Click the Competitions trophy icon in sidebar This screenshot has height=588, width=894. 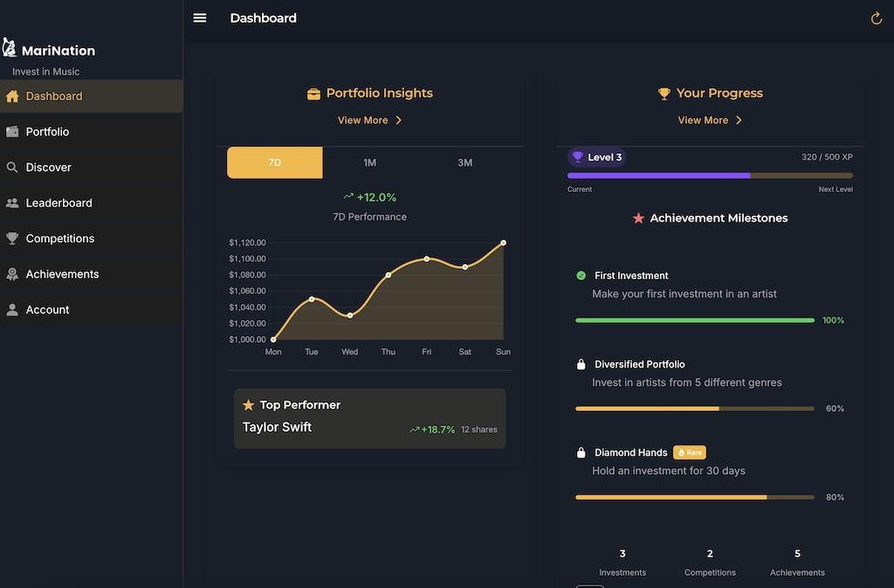[x=12, y=239]
